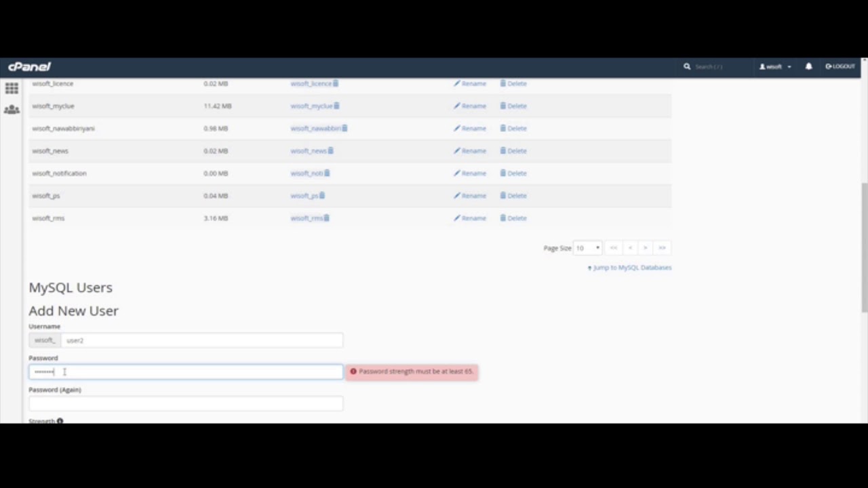This screenshot has height=488, width=868.
Task: Go to last page of results
Action: (x=663, y=247)
